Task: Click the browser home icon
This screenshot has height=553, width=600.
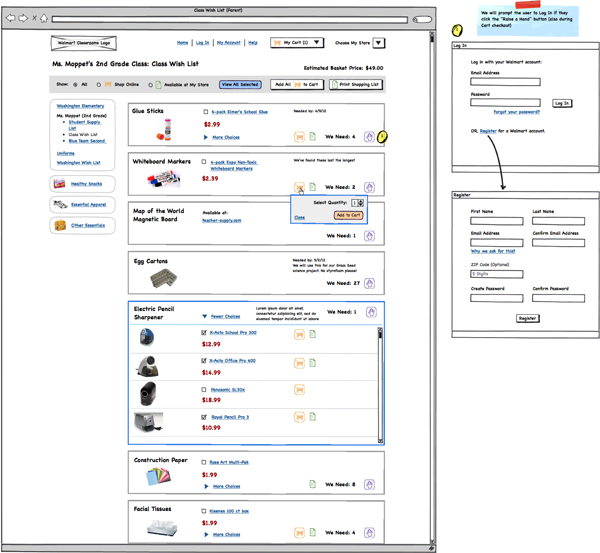Action: (44, 19)
